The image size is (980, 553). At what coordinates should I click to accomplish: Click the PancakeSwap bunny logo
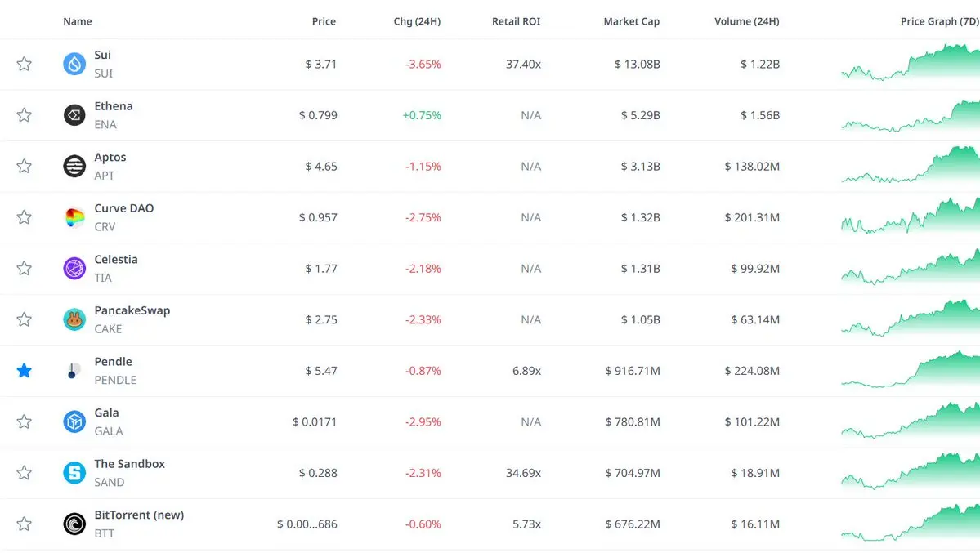[74, 319]
